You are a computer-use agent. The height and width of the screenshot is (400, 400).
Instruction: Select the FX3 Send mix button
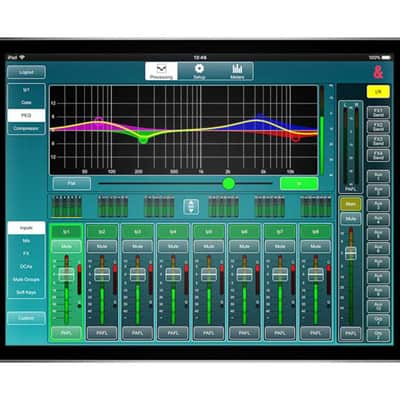(378, 141)
